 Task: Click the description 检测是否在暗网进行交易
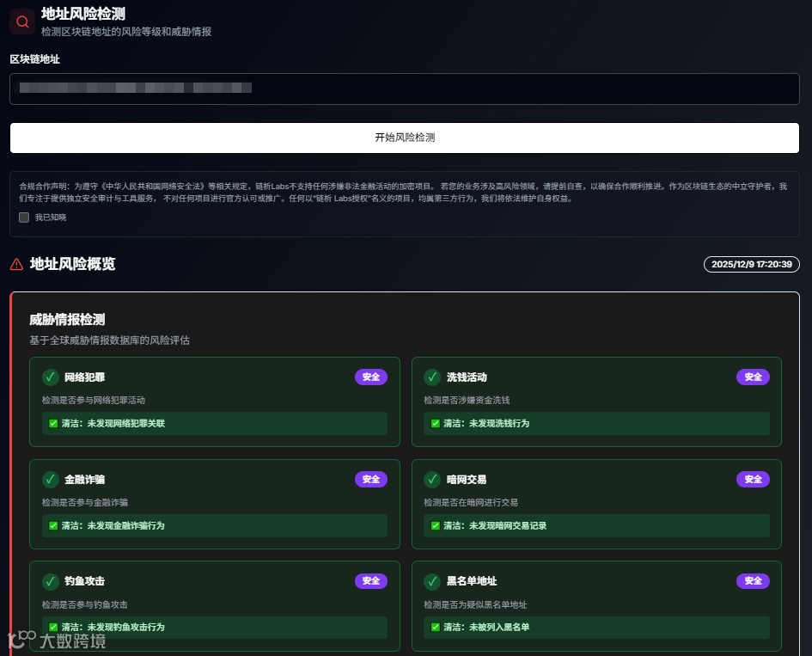tap(471, 502)
